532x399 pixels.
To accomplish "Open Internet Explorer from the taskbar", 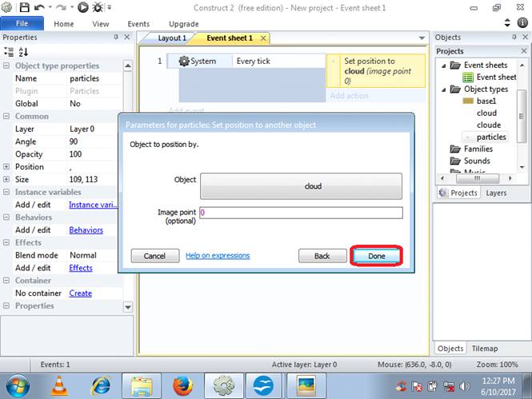I will tap(101, 386).
